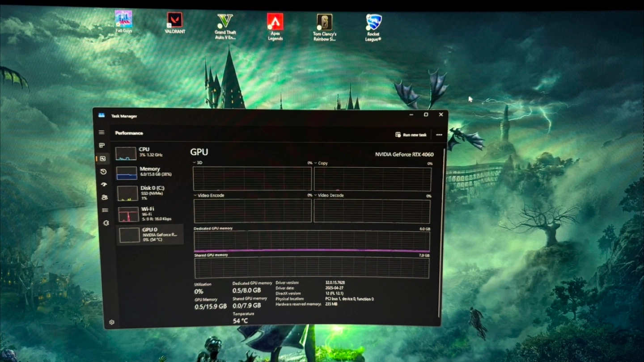Screen dimensions: 644x362
Task: Select the Disk 0 (C:) entry
Action: tap(150, 193)
